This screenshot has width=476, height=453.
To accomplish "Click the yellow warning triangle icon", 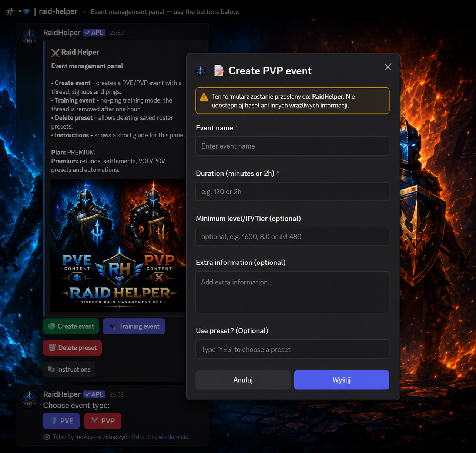I will tap(204, 97).
